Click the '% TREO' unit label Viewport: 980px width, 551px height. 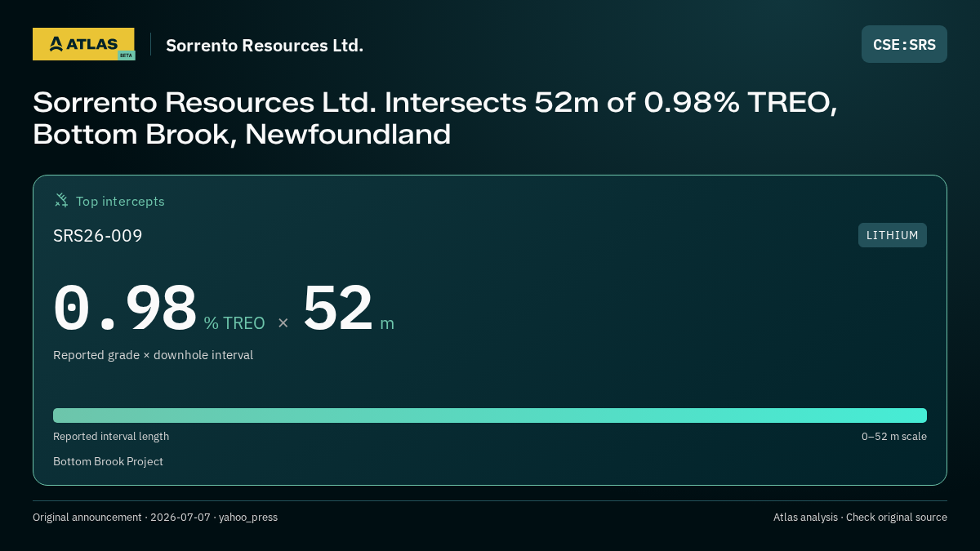tap(234, 323)
